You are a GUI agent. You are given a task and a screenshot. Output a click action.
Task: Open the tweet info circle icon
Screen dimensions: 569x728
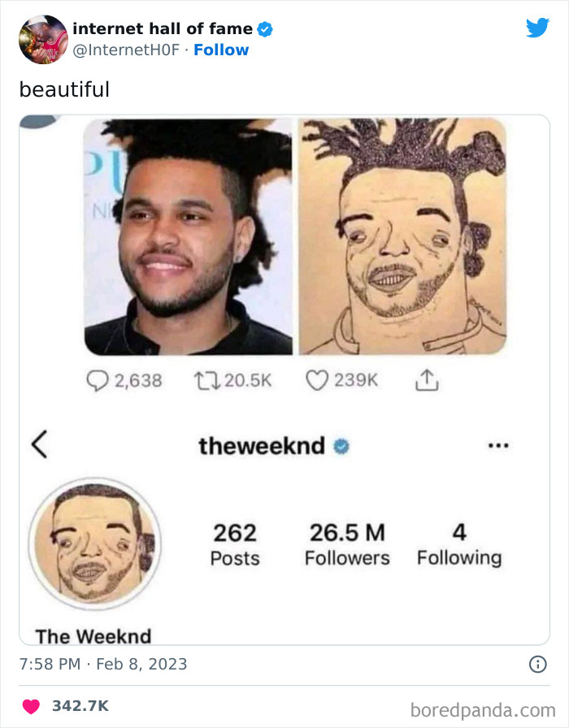click(538, 665)
